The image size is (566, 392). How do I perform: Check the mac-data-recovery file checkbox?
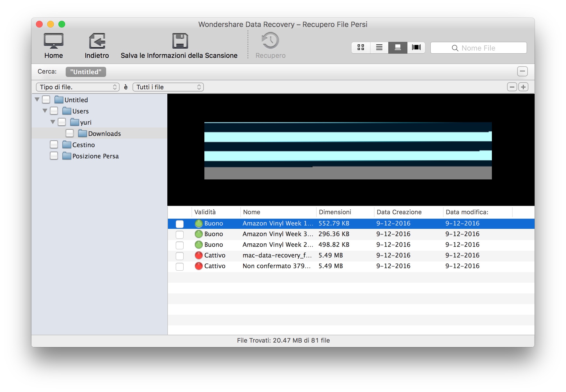click(180, 256)
